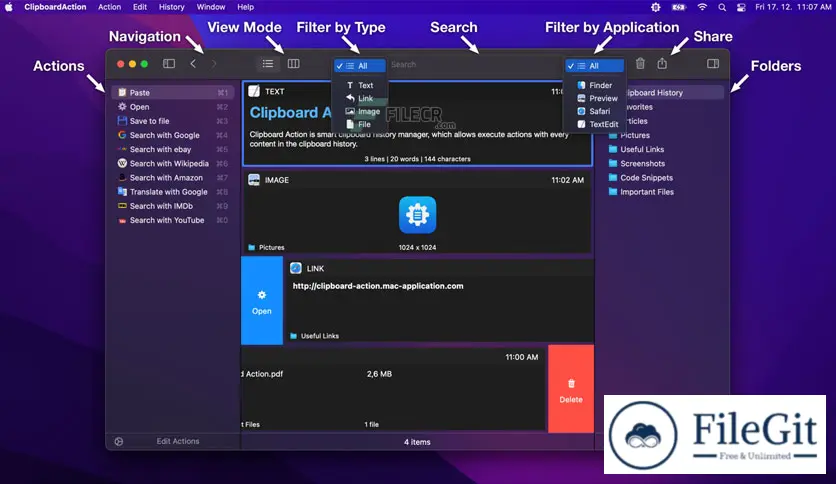Select the TEXT clipboard entry
This screenshot has height=484, width=836.
[417, 124]
